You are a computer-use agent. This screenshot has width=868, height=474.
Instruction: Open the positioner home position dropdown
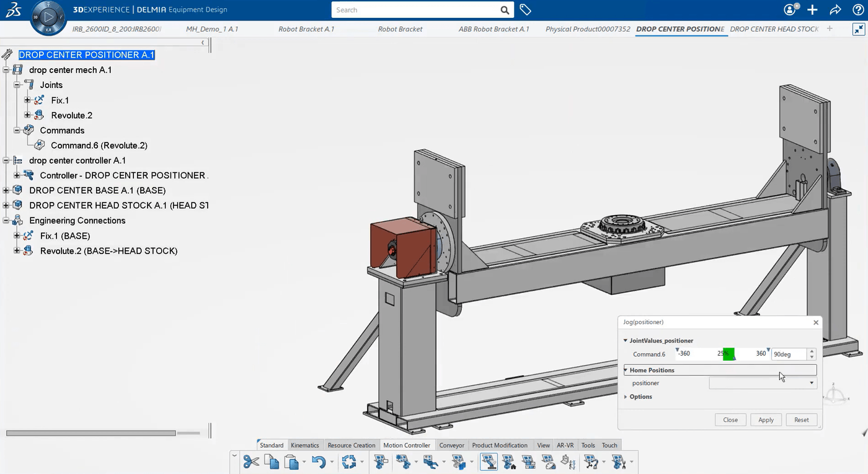tap(811, 383)
